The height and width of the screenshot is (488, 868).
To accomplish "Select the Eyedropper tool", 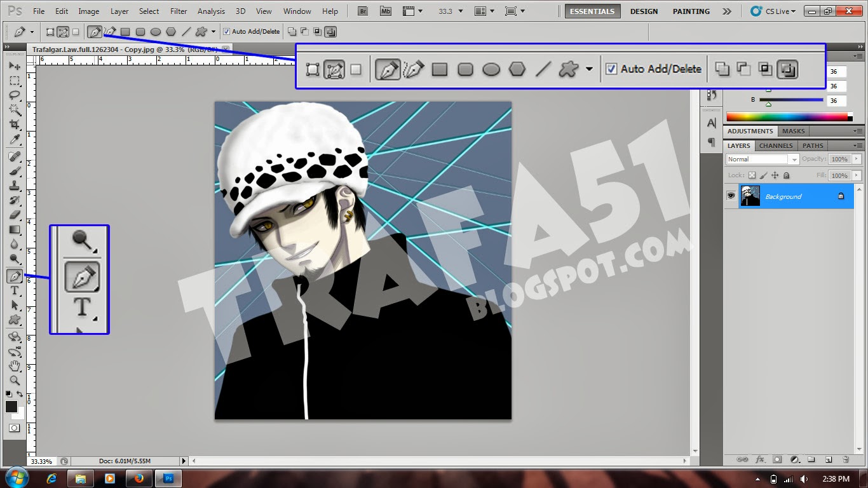I will (x=14, y=139).
